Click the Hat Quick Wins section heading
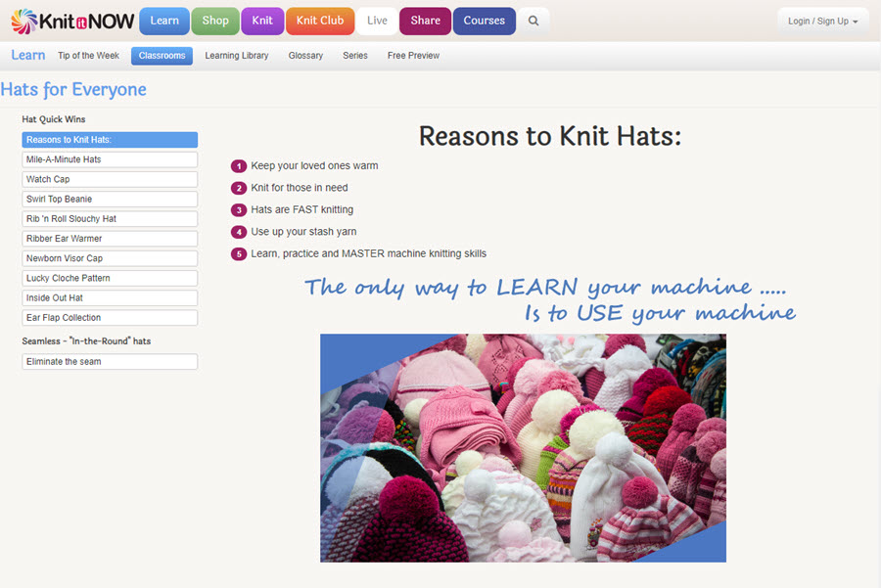 click(54, 119)
